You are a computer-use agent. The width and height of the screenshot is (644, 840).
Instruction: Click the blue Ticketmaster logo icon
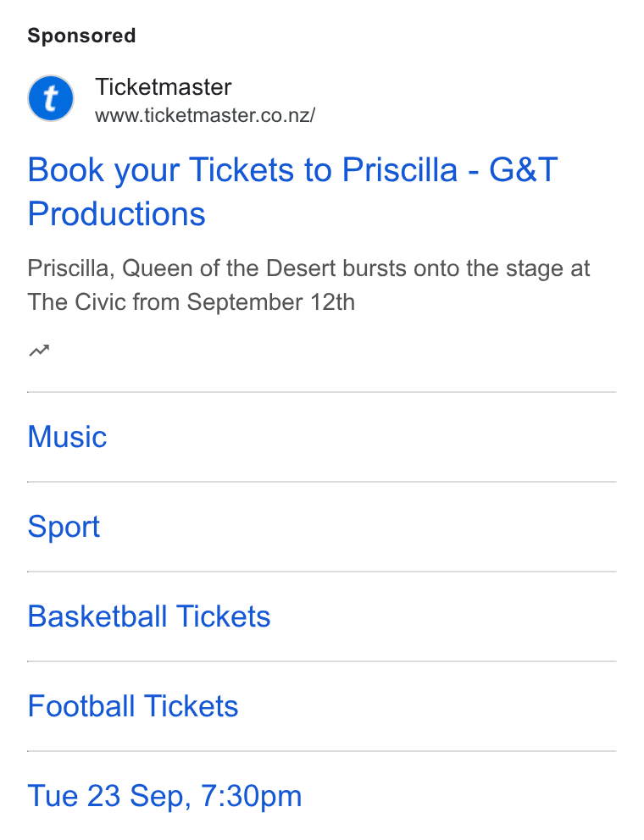point(51,98)
